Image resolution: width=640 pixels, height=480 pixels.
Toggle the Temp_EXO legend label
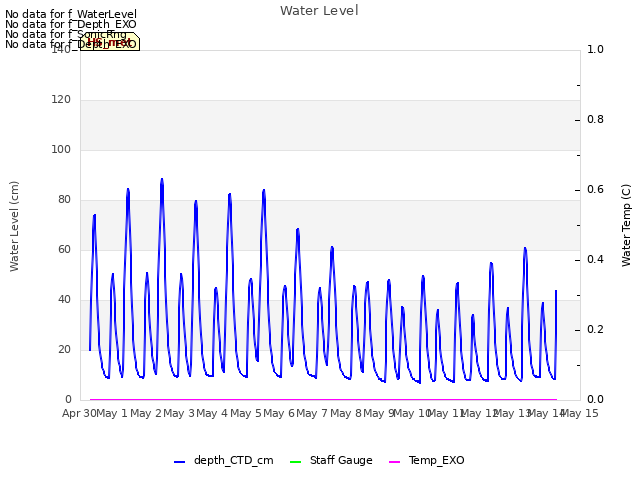coord(437,460)
